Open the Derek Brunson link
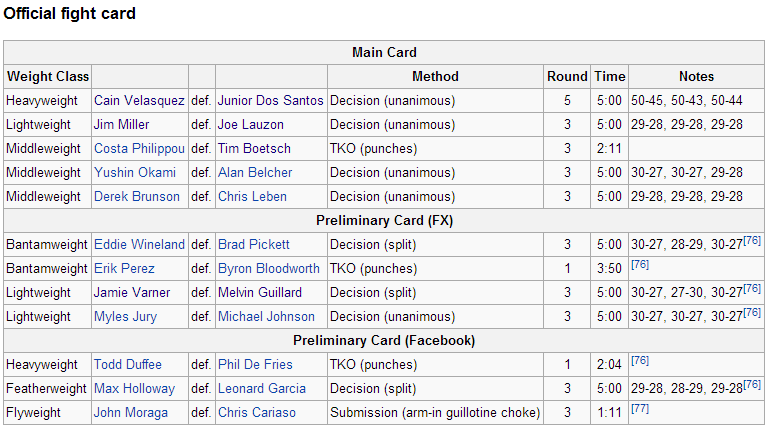Viewport: 769px width, 431px height. click(137, 197)
